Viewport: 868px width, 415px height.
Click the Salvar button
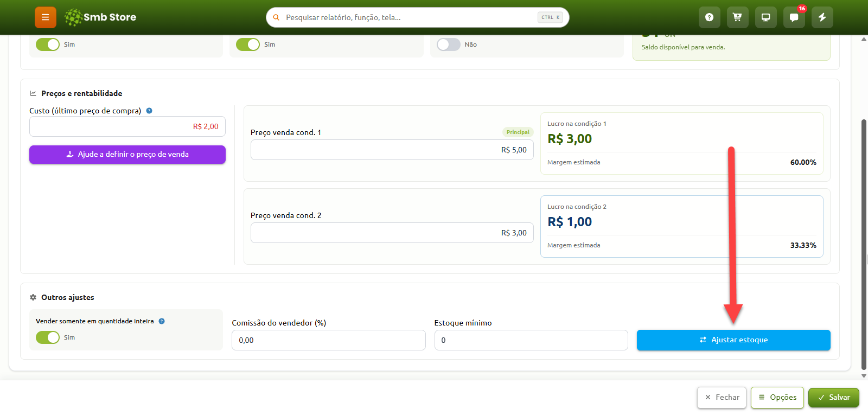point(834,398)
